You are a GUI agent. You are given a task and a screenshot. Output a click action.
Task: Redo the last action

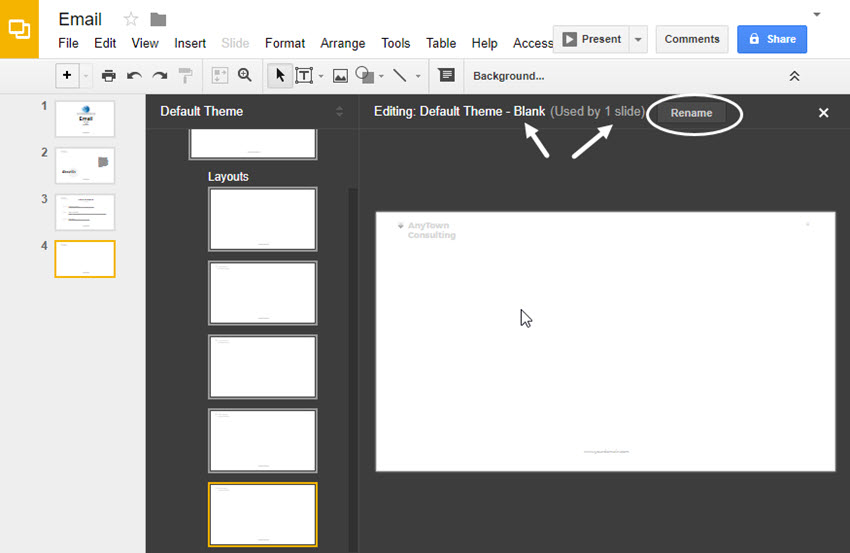point(159,75)
